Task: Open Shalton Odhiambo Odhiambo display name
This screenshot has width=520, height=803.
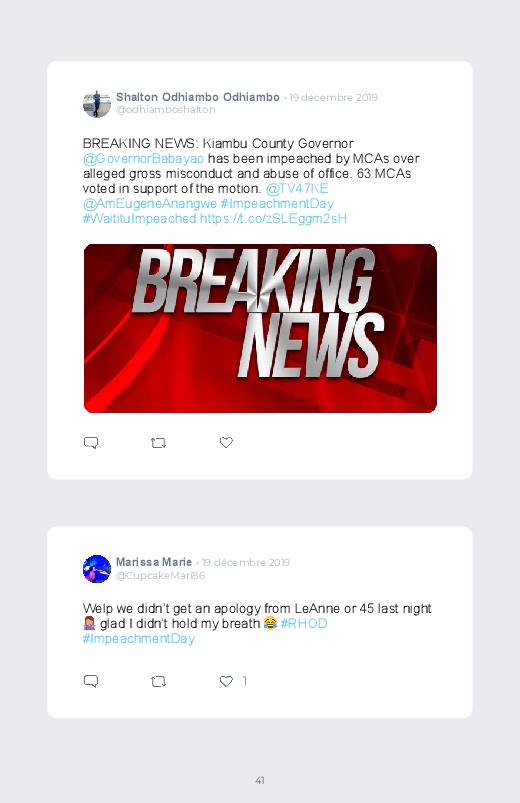Action: (x=198, y=97)
